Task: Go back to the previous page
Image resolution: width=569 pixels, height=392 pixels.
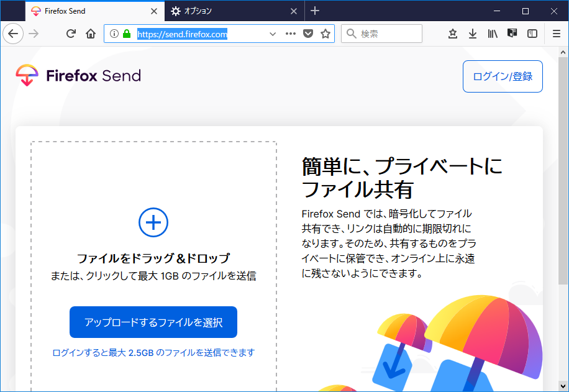Action: (13, 34)
